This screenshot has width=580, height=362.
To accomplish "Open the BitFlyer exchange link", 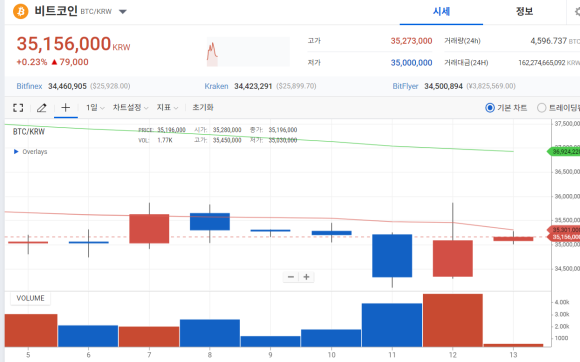I will [405, 86].
